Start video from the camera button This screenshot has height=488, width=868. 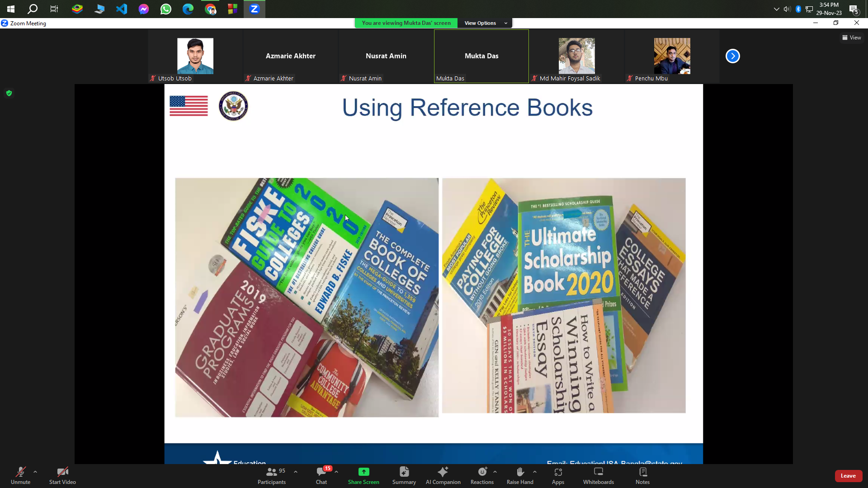coord(62,475)
